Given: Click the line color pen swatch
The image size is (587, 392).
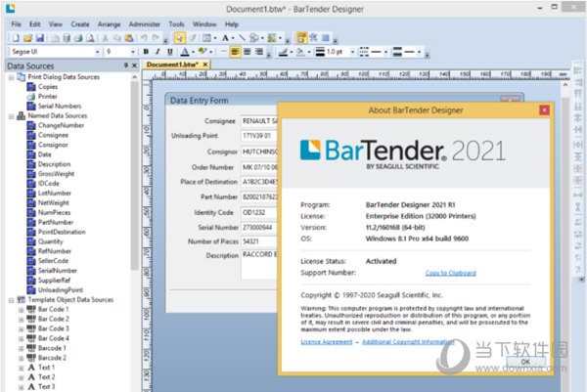Looking at the screenshot, I should pos(283,52).
